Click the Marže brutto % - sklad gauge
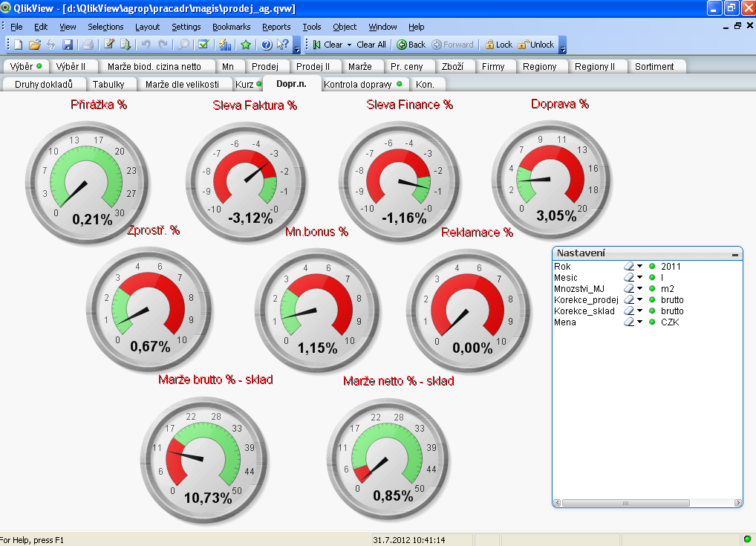 [x=203, y=461]
